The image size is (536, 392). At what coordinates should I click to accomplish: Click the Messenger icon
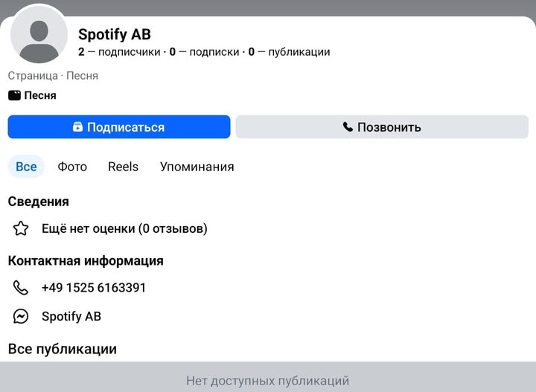(x=21, y=316)
